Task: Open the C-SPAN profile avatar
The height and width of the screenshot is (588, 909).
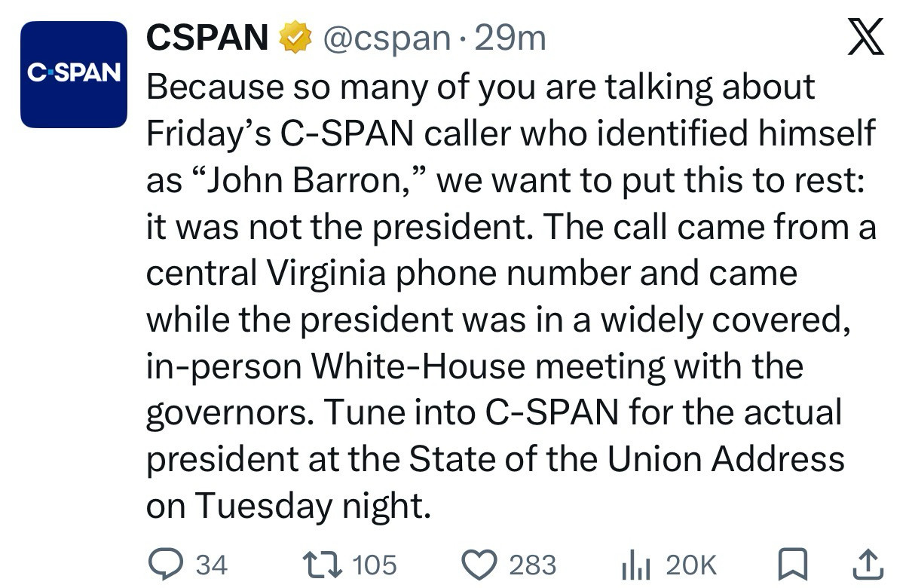Action: point(73,74)
